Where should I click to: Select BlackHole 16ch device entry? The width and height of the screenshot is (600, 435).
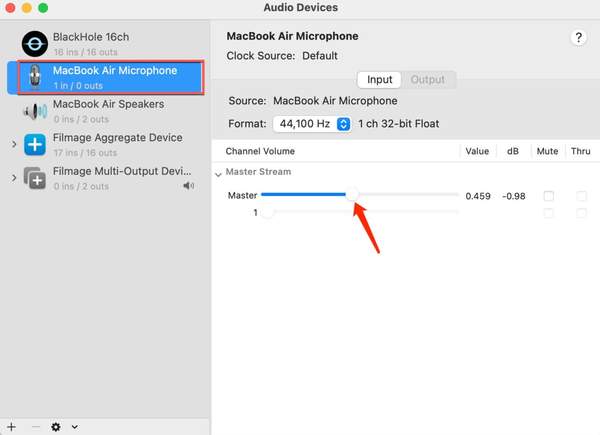[x=90, y=37]
